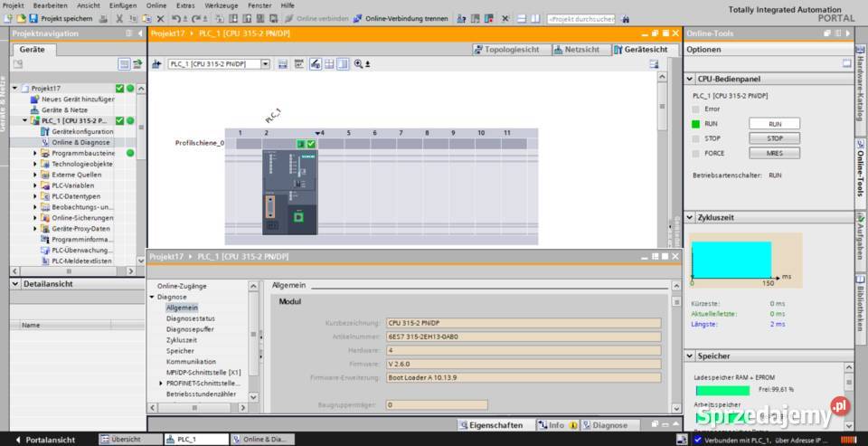The image size is (868, 446).
Task: Click the delete X icon in toolbar
Action: click(x=159, y=18)
